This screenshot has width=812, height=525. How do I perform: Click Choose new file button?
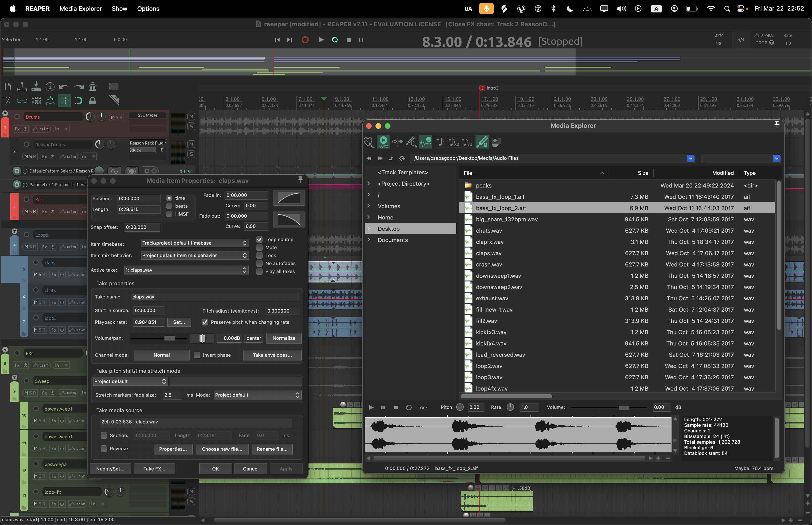pos(222,449)
